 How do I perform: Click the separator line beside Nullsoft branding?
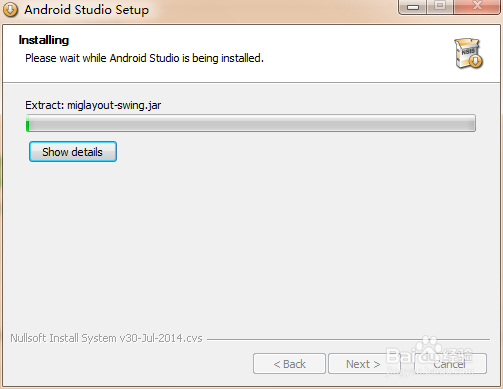pos(348,339)
